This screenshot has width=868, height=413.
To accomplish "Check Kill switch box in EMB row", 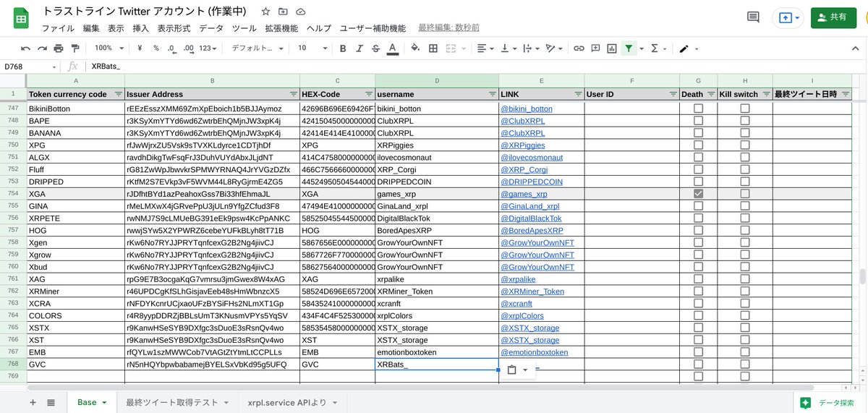I will click(x=745, y=352).
